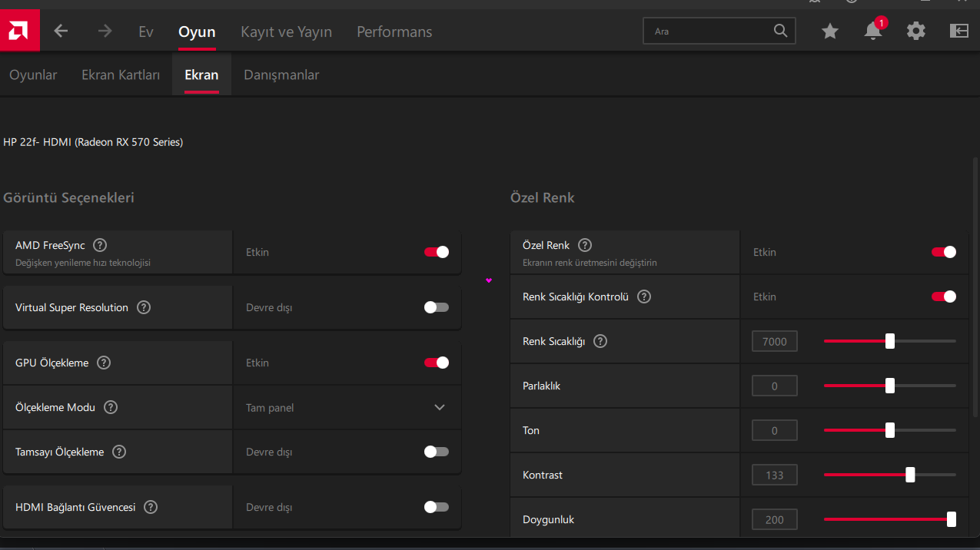Image resolution: width=980 pixels, height=550 pixels.
Task: Click Değişken yenileme hızı teknolojisi text
Action: (x=83, y=263)
